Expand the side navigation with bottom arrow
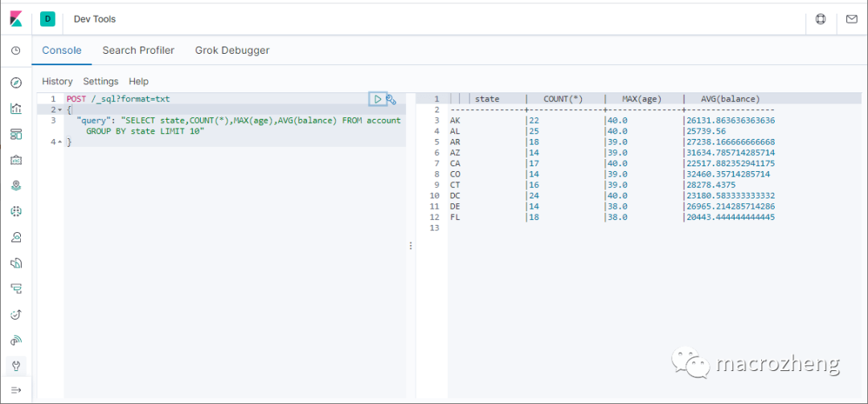The width and height of the screenshot is (868, 404). pyautogui.click(x=15, y=390)
